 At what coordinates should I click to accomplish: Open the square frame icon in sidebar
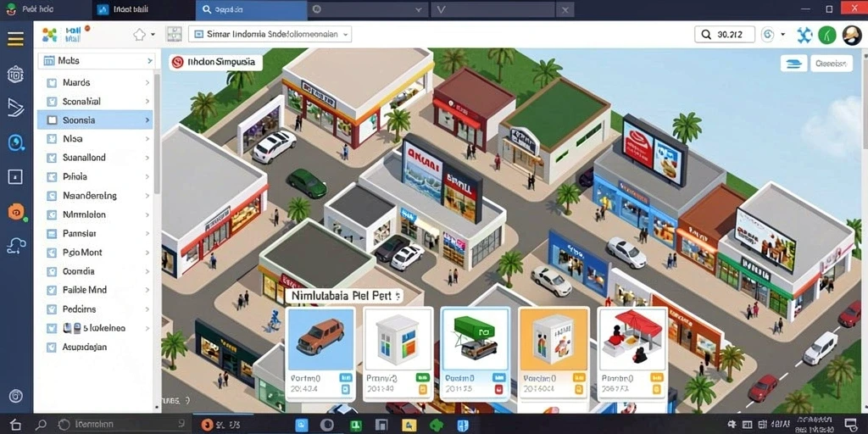coord(15,176)
